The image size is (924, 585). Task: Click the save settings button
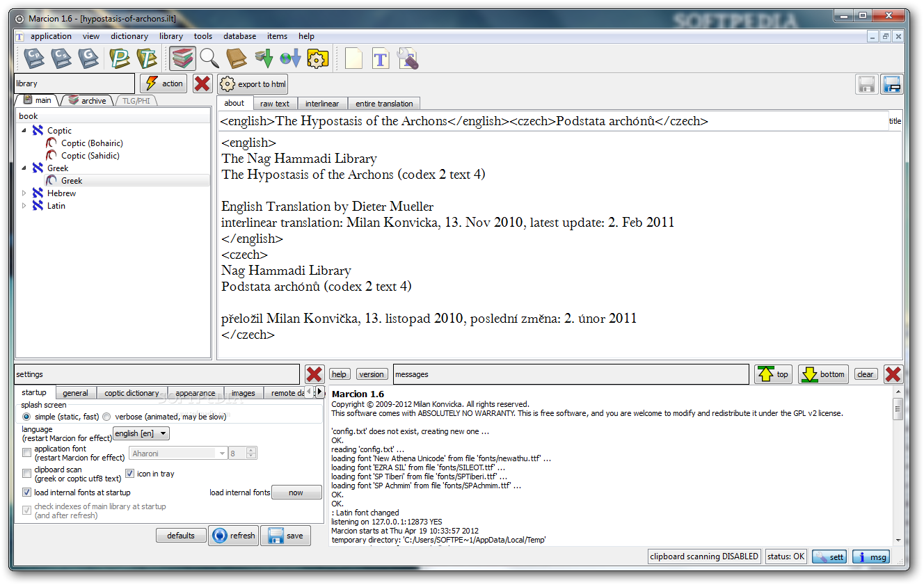click(x=286, y=536)
